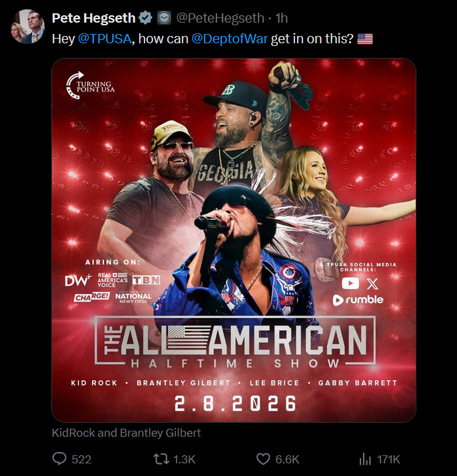
Task: Open the @DeptofWar mention link
Action: tap(229, 39)
